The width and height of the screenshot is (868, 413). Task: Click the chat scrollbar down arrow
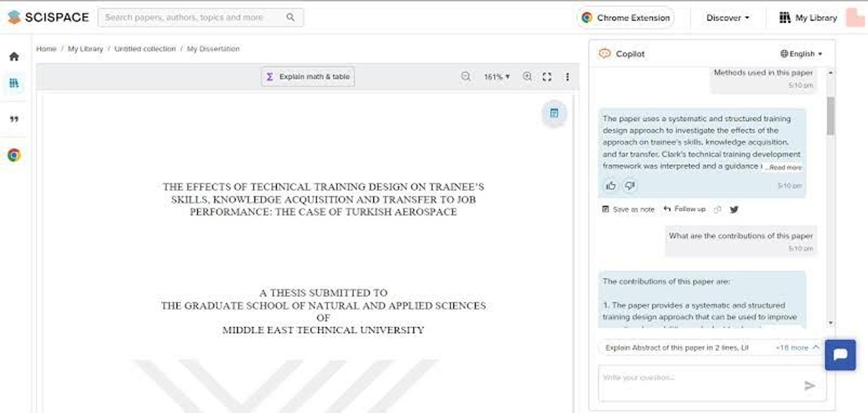pos(830,322)
